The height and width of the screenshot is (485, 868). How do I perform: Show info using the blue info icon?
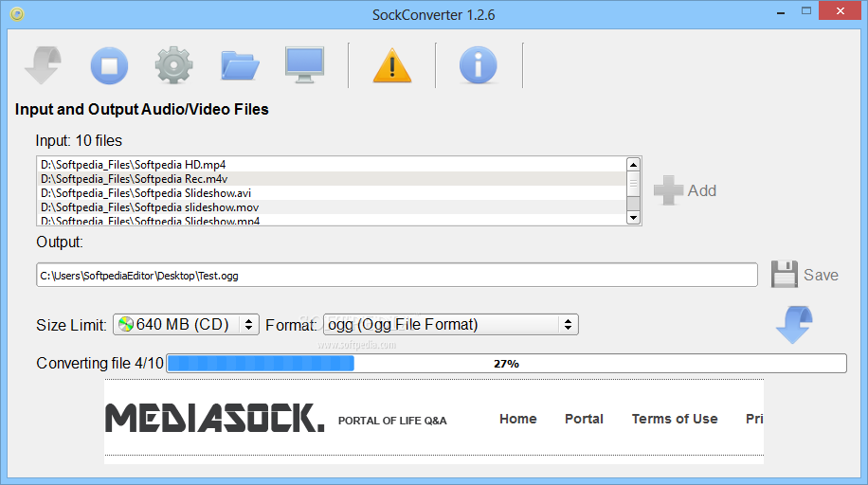pos(479,65)
